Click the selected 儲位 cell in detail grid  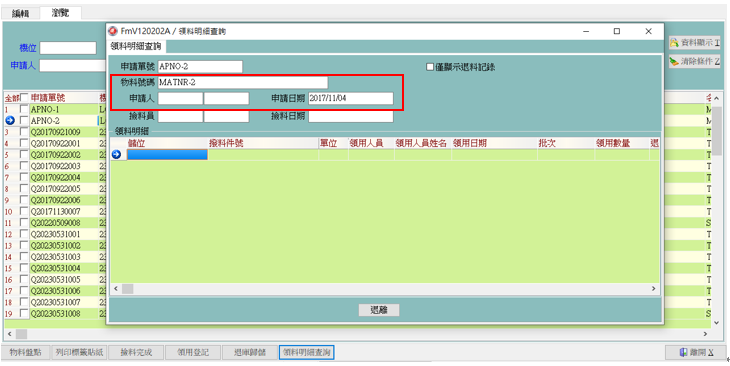(x=167, y=155)
